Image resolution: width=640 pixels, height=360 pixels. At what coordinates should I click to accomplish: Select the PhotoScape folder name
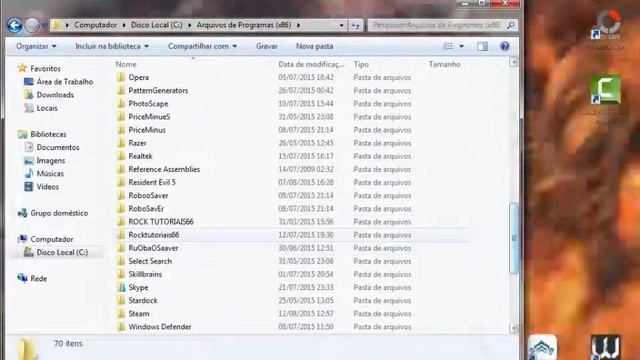pyautogui.click(x=148, y=104)
